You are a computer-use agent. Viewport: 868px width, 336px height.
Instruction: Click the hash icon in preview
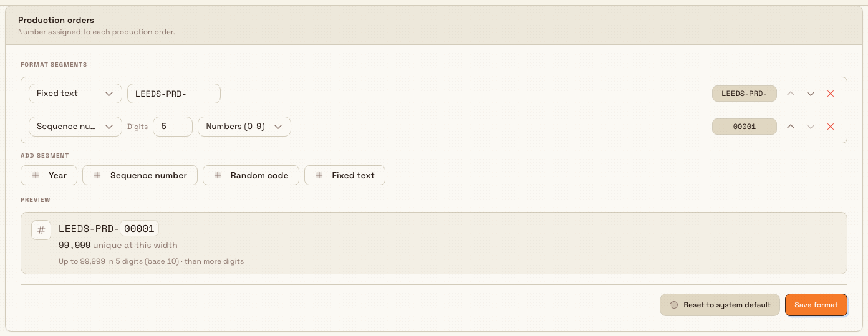click(41, 230)
